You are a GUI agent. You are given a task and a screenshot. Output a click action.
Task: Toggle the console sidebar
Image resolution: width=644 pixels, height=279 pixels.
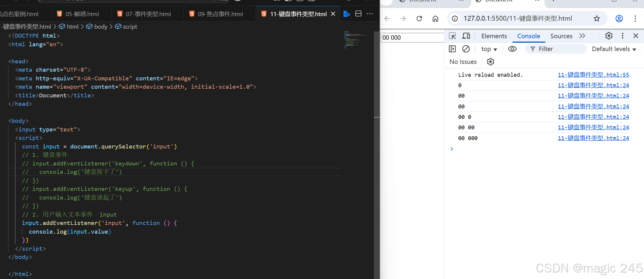point(452,49)
